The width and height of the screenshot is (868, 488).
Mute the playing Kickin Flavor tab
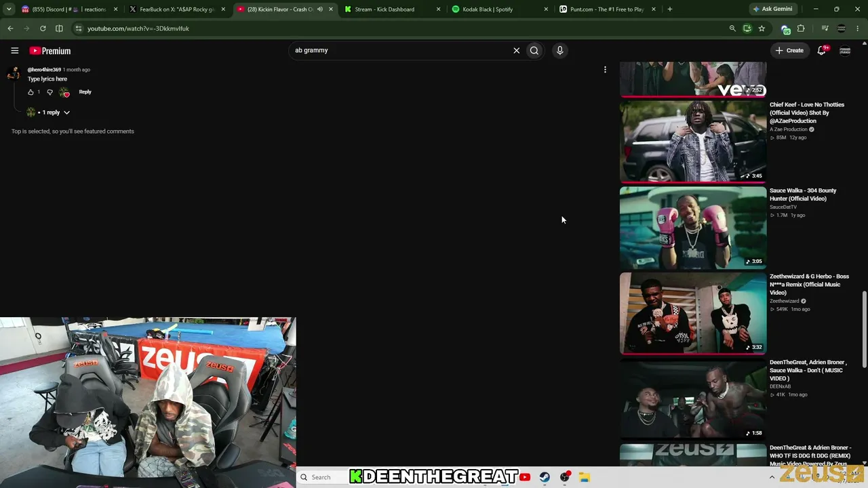(x=320, y=9)
